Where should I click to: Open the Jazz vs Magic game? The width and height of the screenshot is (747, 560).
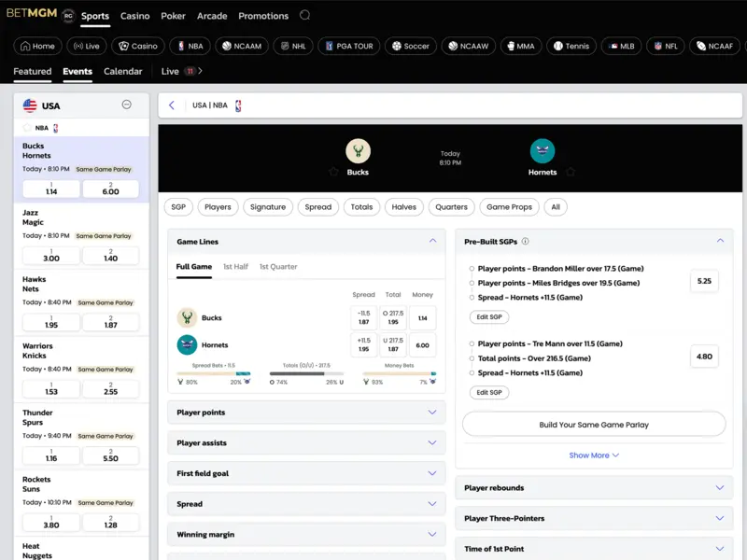pos(81,217)
